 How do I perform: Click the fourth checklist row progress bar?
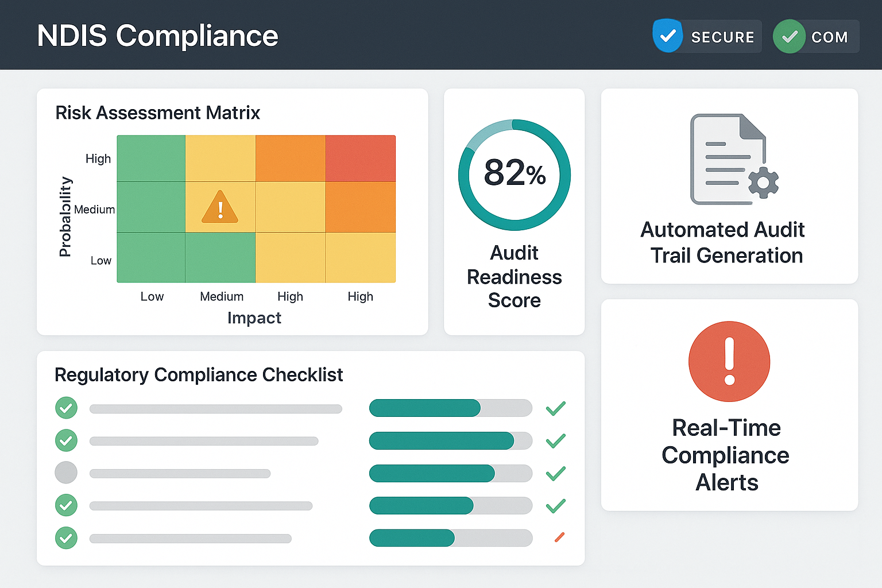pyautogui.click(x=451, y=505)
